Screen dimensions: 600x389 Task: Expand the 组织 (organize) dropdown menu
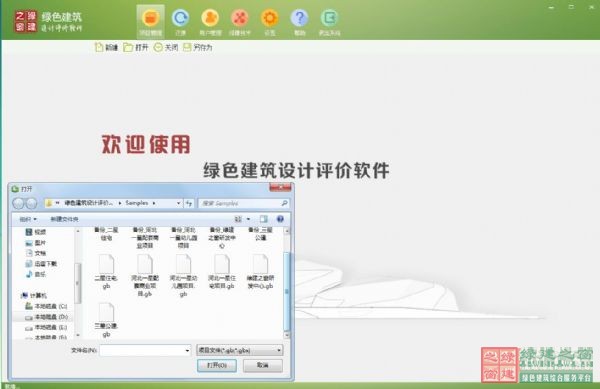click(x=28, y=219)
